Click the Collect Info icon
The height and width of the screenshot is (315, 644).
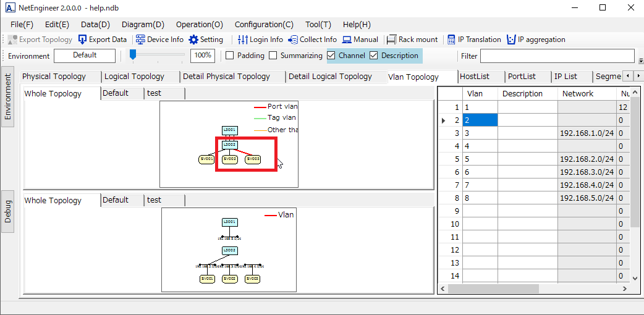(293, 40)
